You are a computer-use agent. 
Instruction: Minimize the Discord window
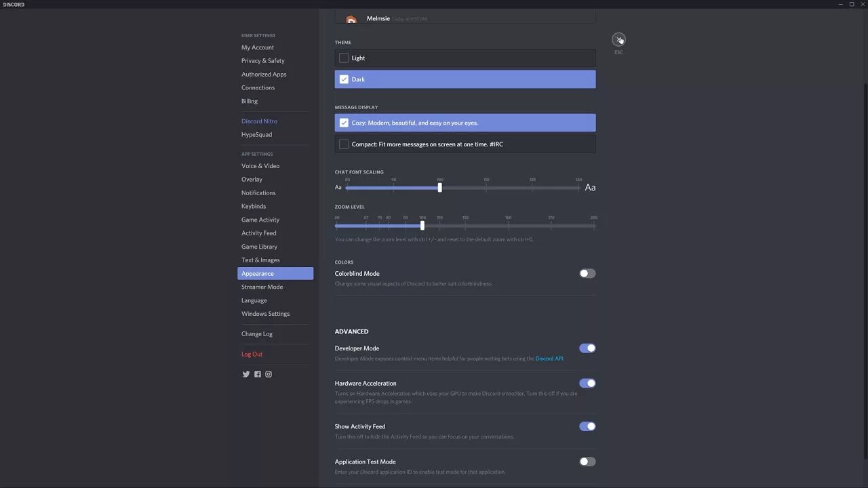pos(840,4)
